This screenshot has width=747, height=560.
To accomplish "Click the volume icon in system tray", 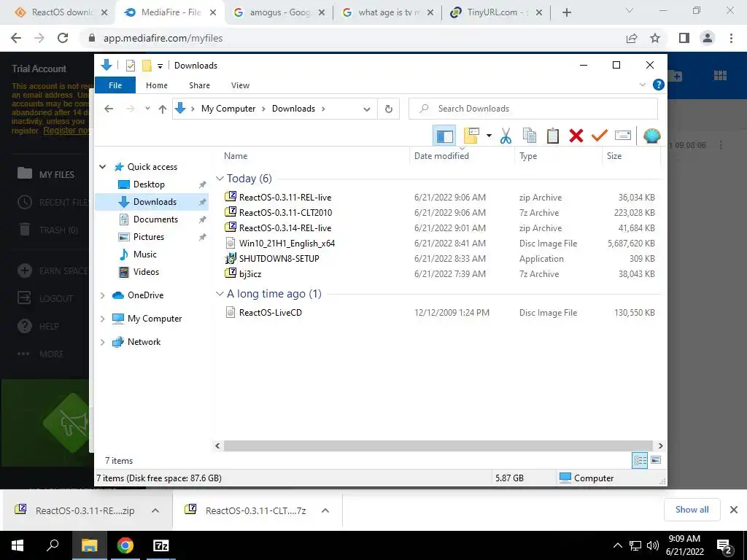I will (653, 545).
